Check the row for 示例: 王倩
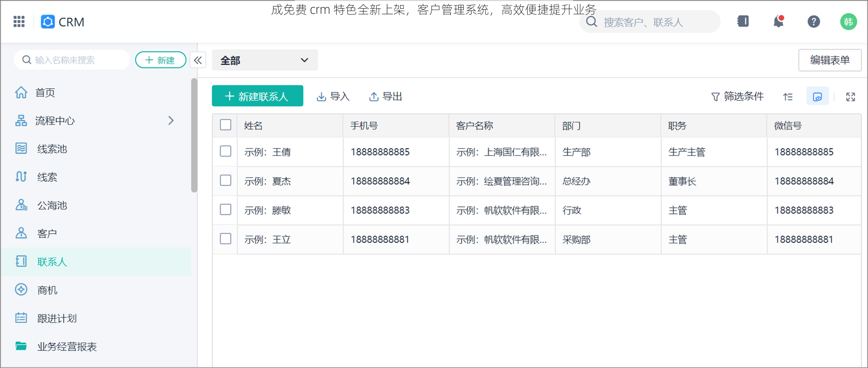The image size is (868, 368). pyautogui.click(x=226, y=151)
